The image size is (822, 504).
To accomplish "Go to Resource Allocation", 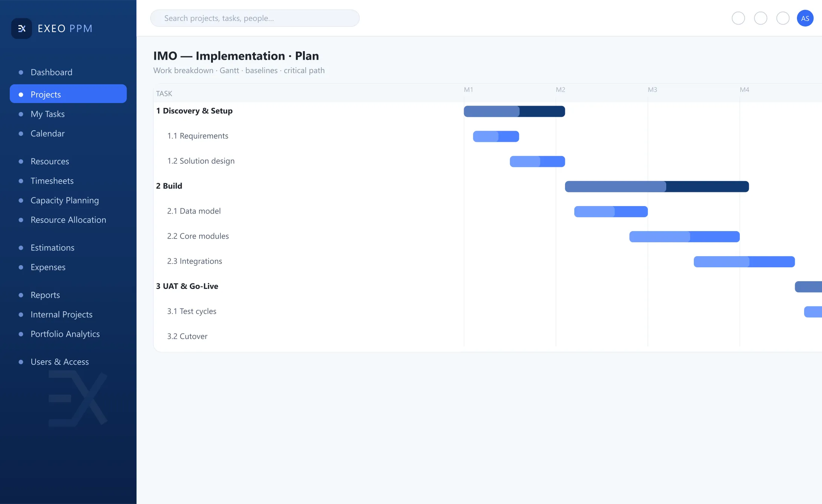I will coord(68,220).
